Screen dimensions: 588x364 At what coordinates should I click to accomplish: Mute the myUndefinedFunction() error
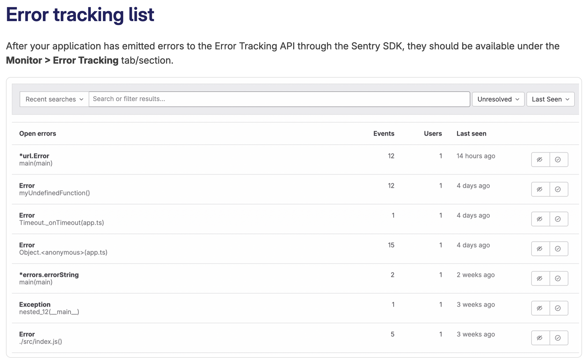pos(540,189)
